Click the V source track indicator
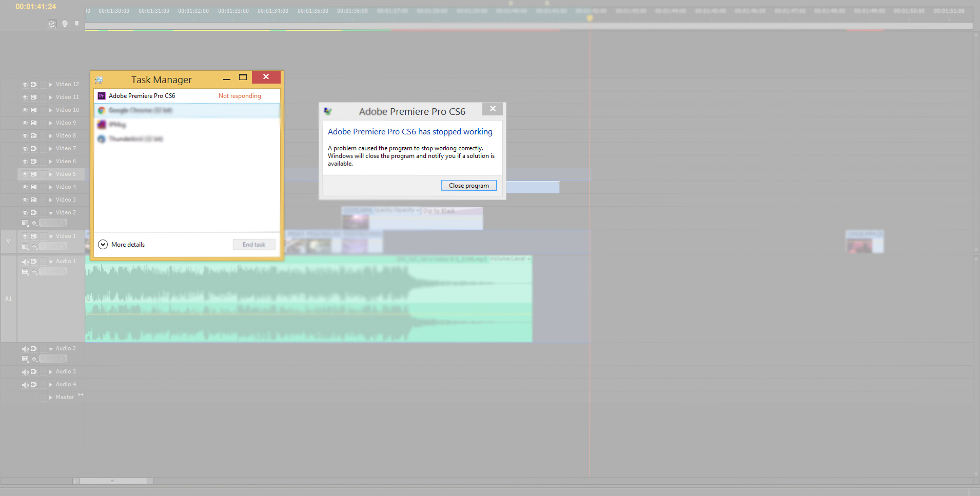Viewport: 980px width, 496px height. pyautogui.click(x=8, y=241)
